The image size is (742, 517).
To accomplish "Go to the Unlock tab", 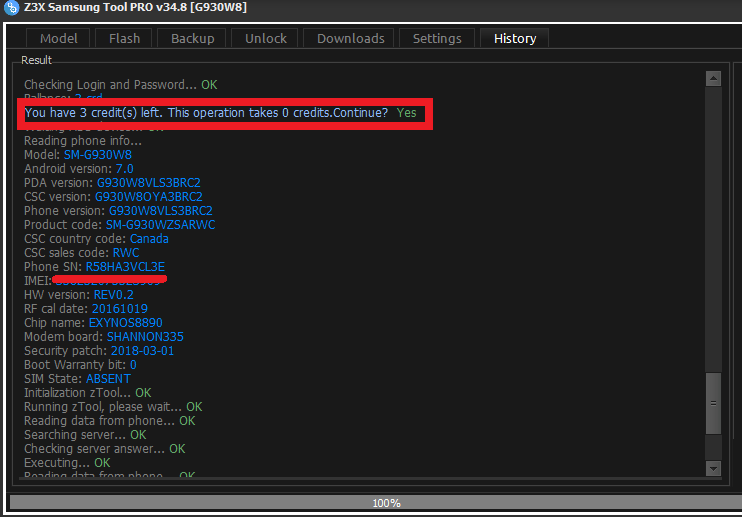I will click(265, 38).
